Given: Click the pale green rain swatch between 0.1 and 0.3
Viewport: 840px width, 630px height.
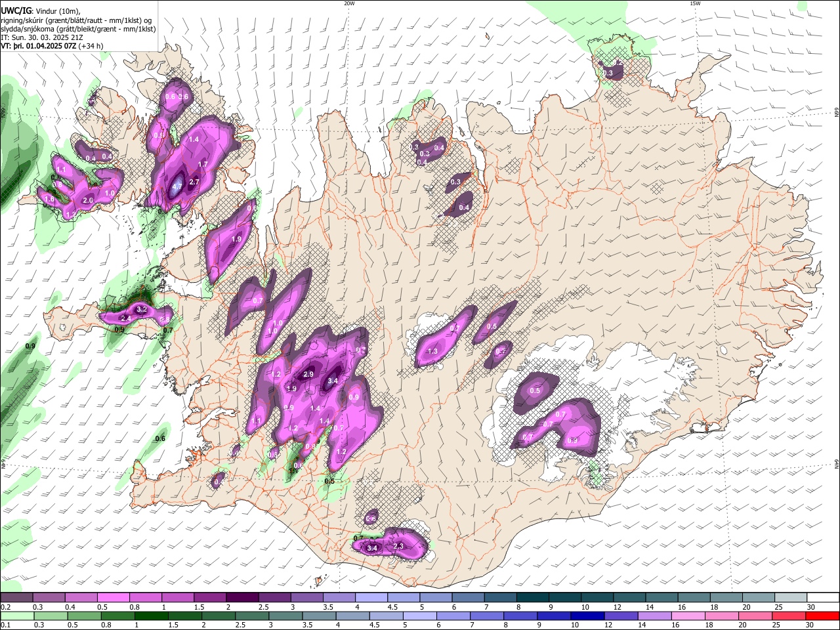Looking at the screenshot, I should pyautogui.click(x=17, y=616).
